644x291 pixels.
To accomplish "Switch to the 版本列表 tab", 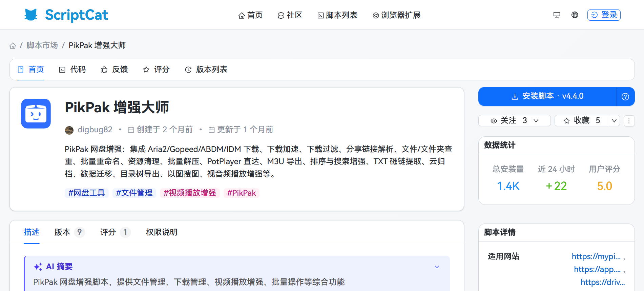I will [x=206, y=70].
